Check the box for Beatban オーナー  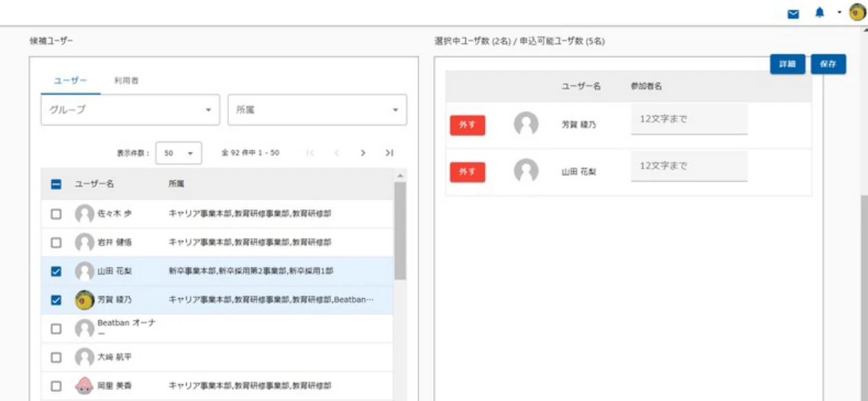57,329
